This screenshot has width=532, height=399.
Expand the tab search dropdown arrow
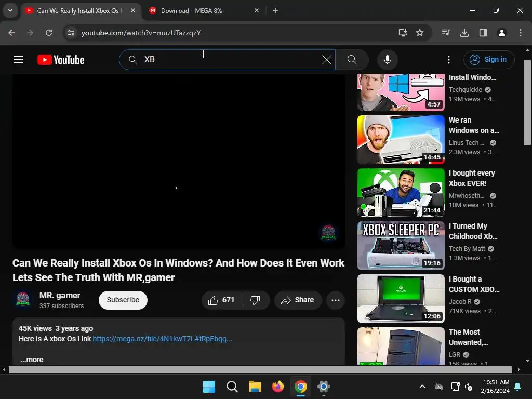(x=10, y=10)
